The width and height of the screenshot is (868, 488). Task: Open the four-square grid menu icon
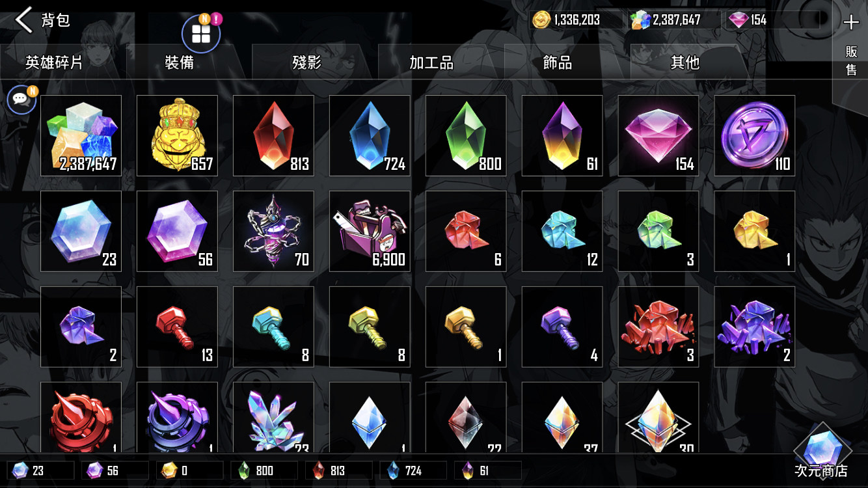tap(200, 34)
